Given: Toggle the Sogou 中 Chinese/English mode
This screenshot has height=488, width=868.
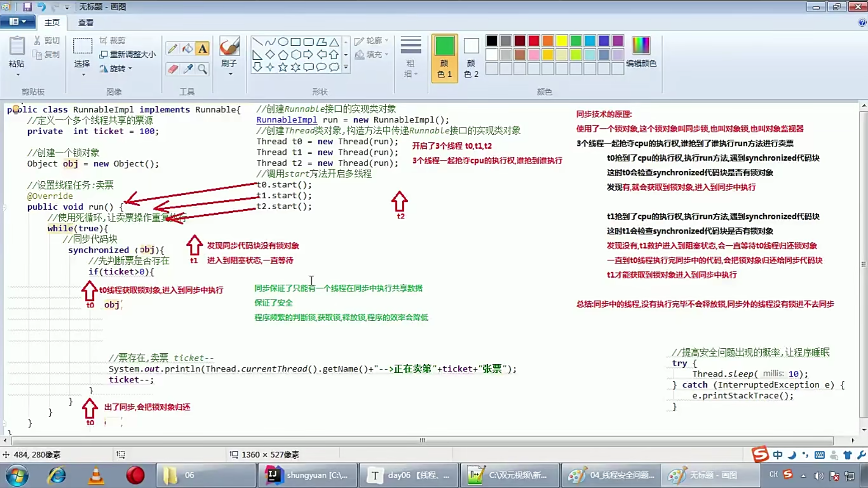Looking at the screenshot, I should [778, 455].
